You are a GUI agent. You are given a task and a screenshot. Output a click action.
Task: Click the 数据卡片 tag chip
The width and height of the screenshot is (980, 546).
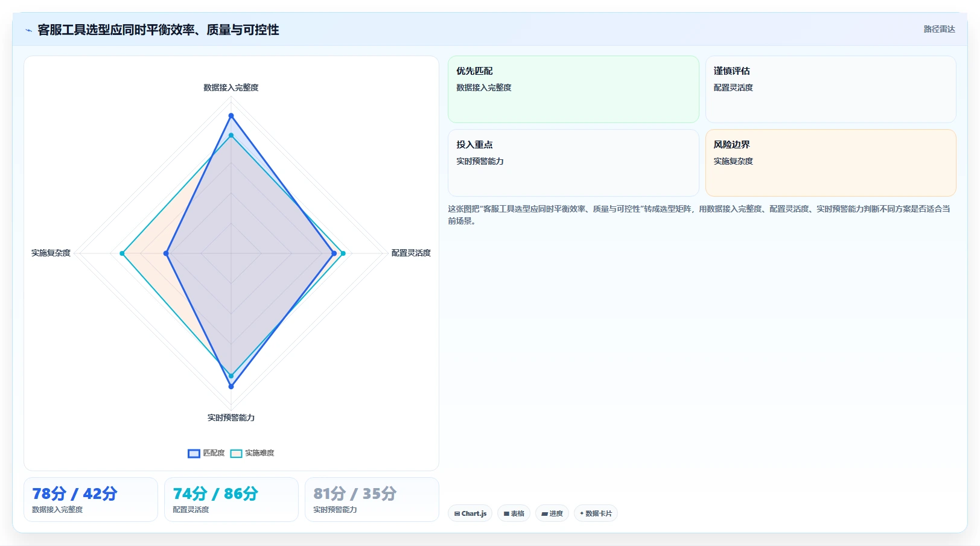[596, 513]
